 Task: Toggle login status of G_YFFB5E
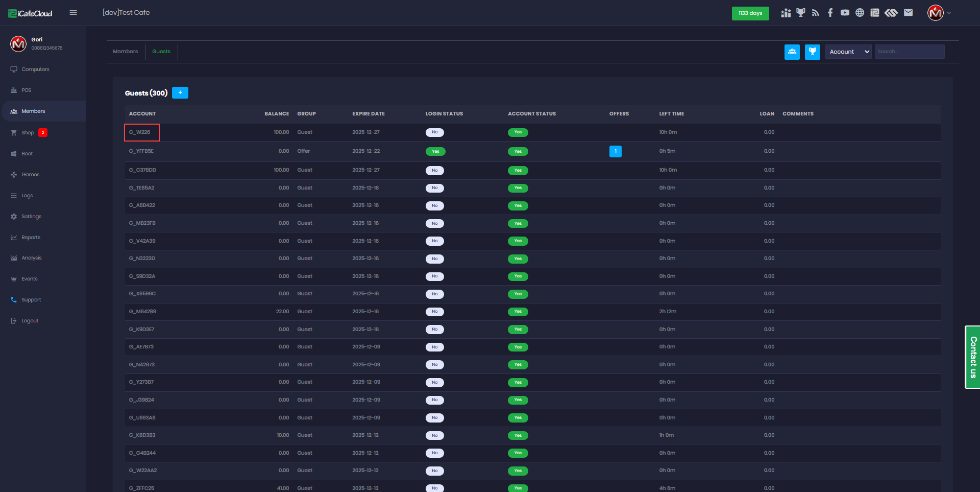[x=435, y=151]
